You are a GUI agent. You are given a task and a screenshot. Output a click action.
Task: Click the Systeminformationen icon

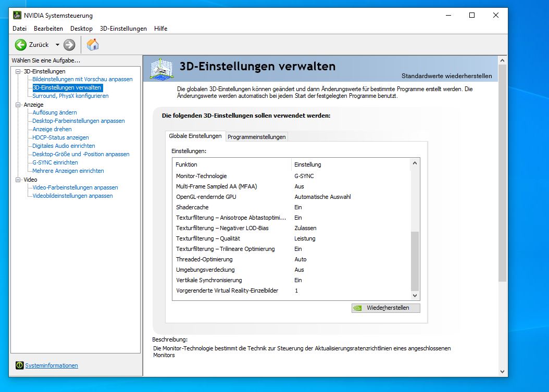pos(20,365)
